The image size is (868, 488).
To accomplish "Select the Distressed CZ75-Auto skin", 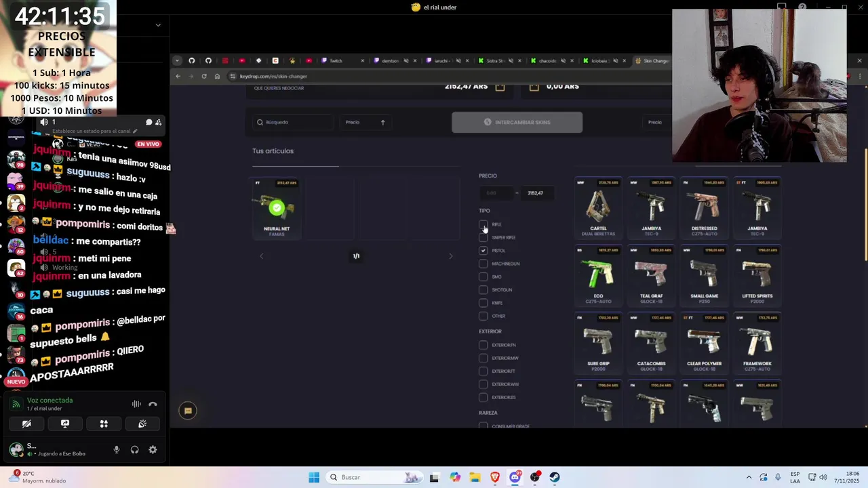I will tap(704, 208).
